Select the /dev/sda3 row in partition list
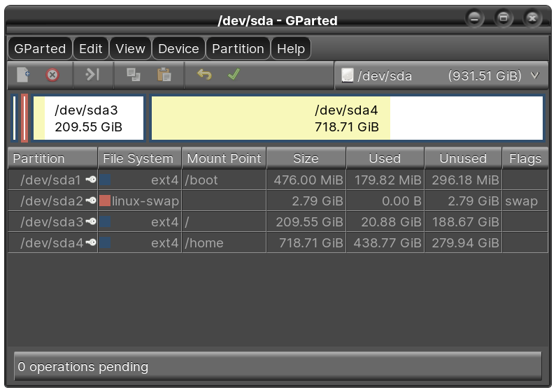Screen dimensions: 556x392 (x=210, y=222)
